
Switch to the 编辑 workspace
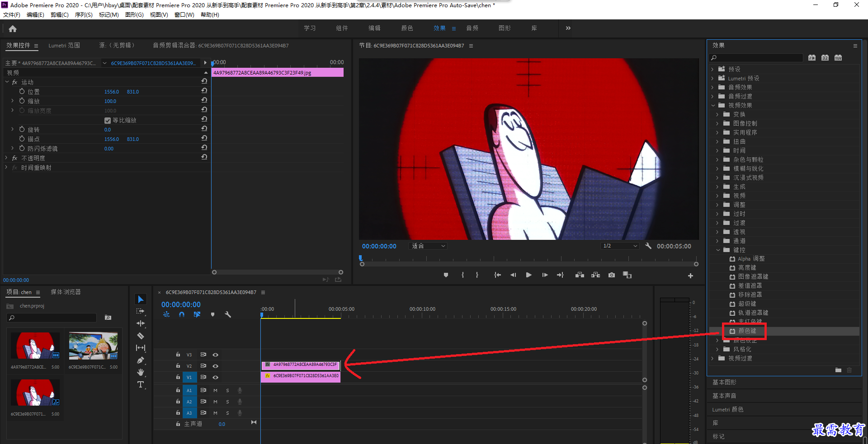[374, 28]
